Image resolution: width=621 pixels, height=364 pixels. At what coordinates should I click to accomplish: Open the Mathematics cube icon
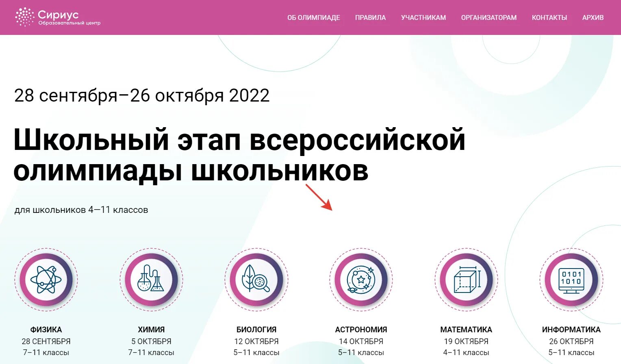(466, 279)
